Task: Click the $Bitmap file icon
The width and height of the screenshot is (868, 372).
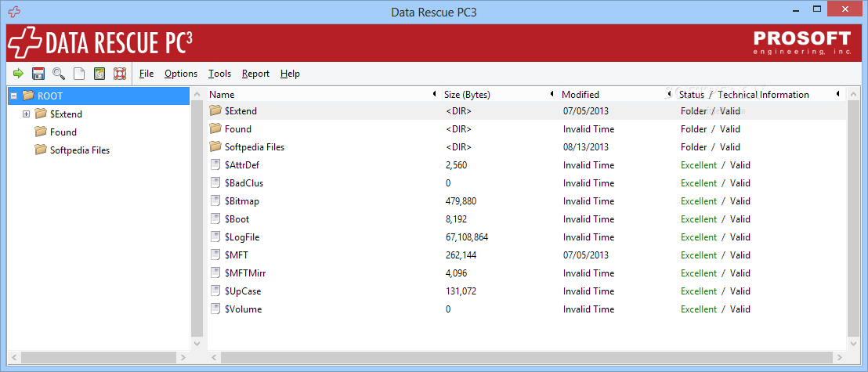Action: coord(215,201)
